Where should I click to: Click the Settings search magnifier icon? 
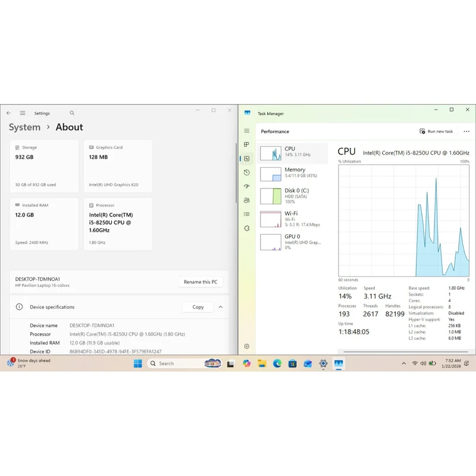(x=72, y=113)
